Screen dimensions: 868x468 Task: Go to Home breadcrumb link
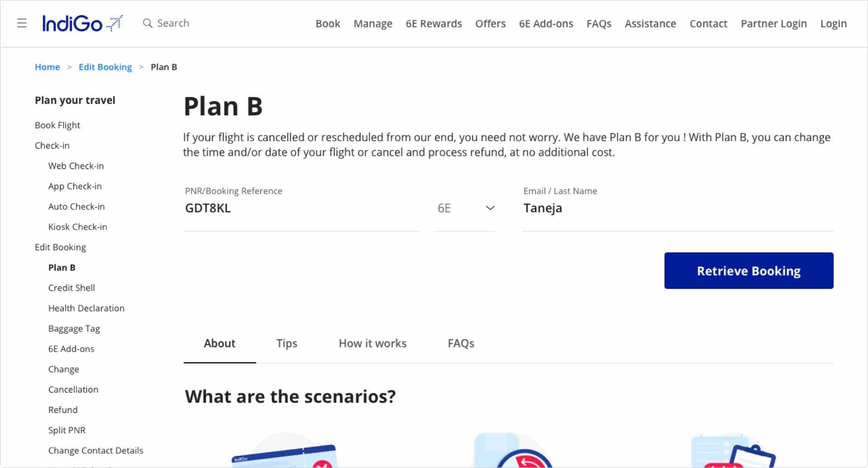48,67
